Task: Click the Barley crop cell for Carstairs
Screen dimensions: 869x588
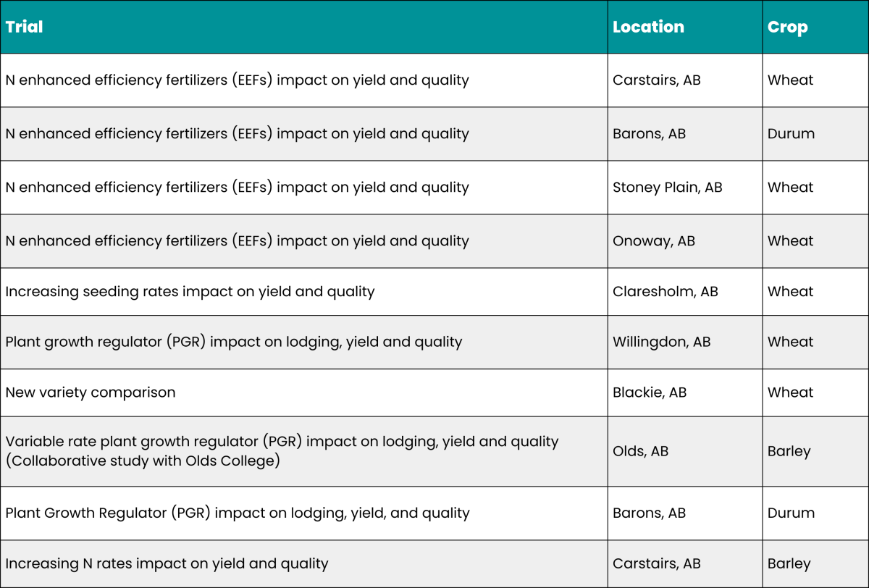Action: point(815,563)
